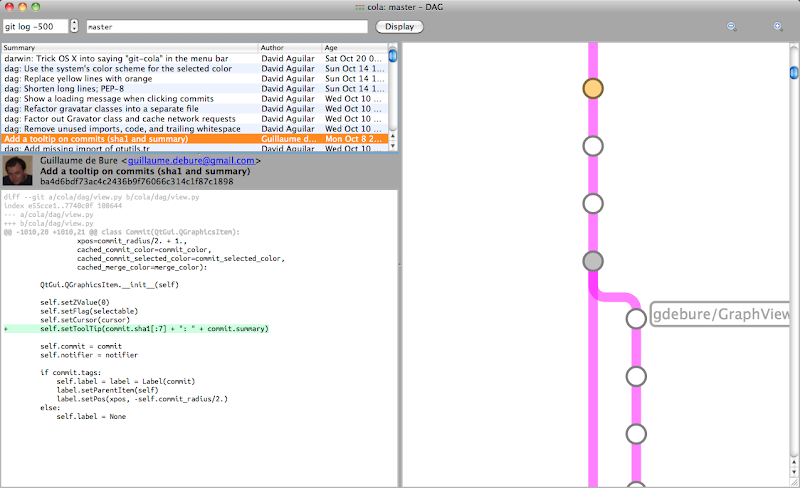Click the gdebure/GraphView branch label
800x488 pixels.
coord(720,316)
